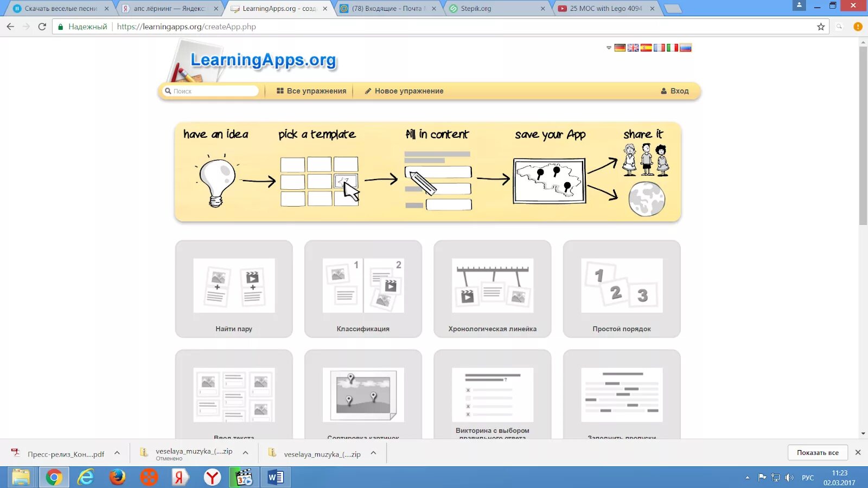Reload the page with refresh icon
Viewport: 868px width, 488px height.
tap(42, 27)
